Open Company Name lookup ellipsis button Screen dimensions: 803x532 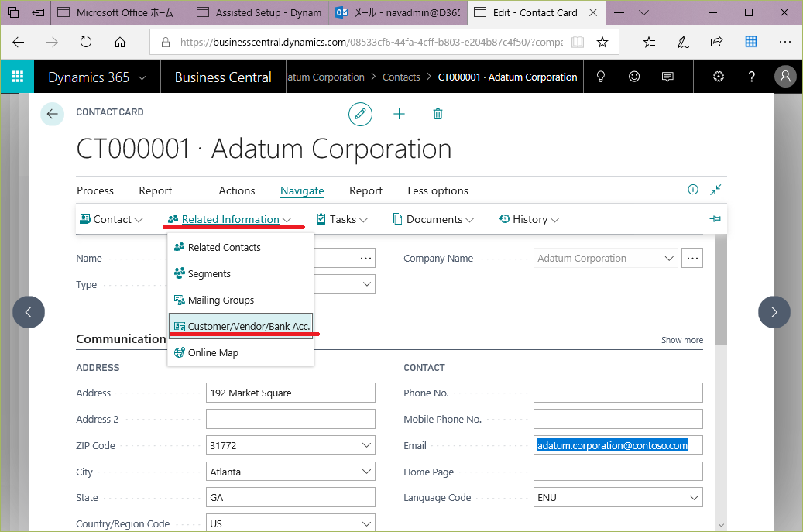pos(692,258)
